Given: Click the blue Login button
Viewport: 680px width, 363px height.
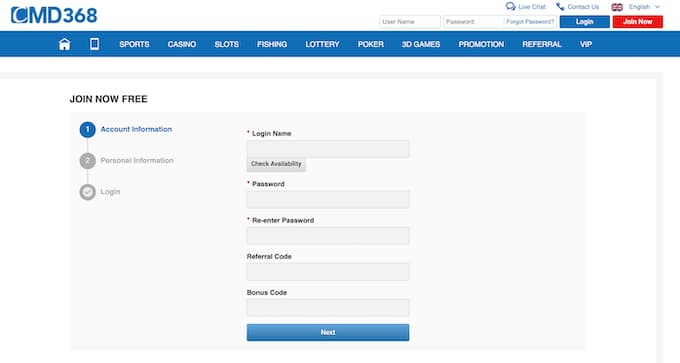Looking at the screenshot, I should pos(585,22).
